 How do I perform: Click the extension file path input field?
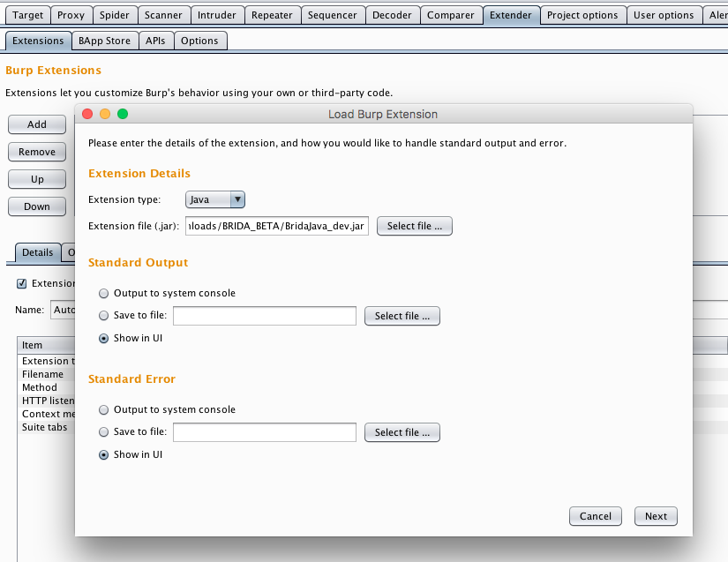pos(276,225)
